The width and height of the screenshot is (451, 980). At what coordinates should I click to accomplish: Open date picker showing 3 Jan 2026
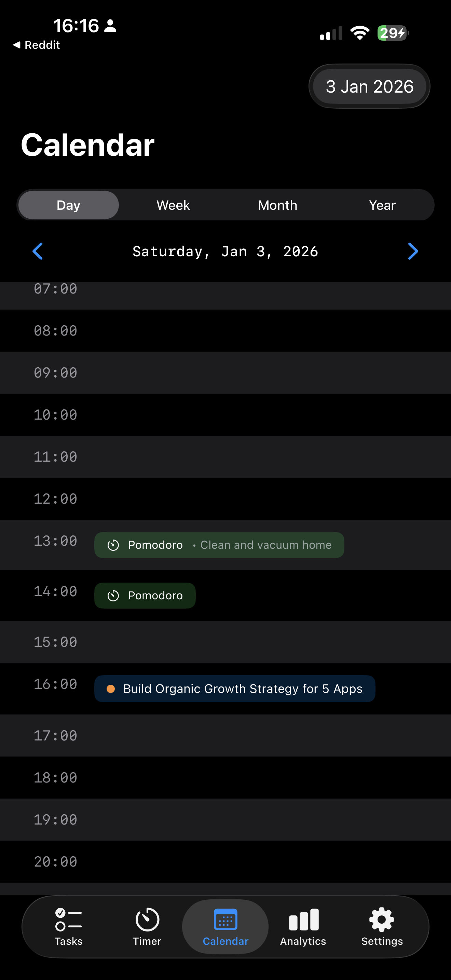(x=369, y=86)
